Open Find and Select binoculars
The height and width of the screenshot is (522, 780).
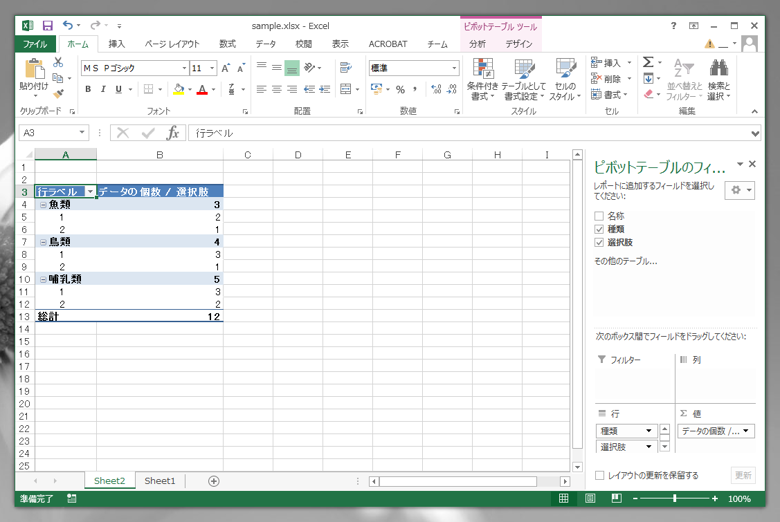pos(719,80)
